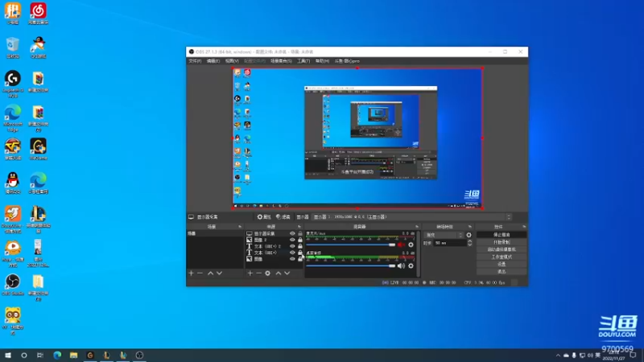Toggle lock on 文本 (GDI+) source
Image resolution: width=644 pixels, height=362 pixels.
pos(300,253)
